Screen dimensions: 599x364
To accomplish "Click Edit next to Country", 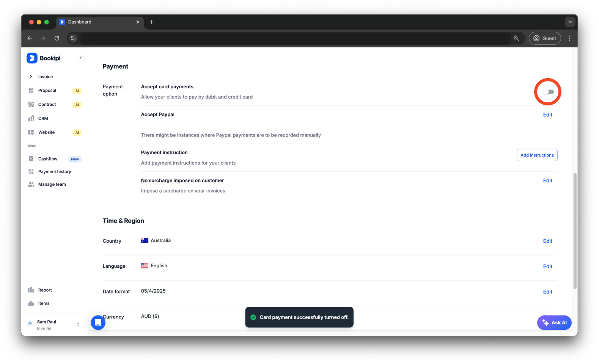I will pos(547,241).
